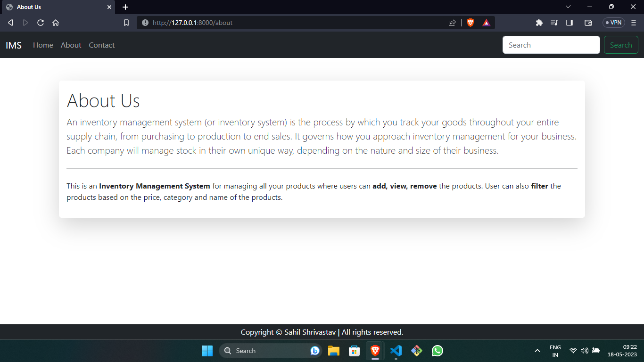
Task: Open the Extensions puzzle-piece icon
Action: [539, 22]
